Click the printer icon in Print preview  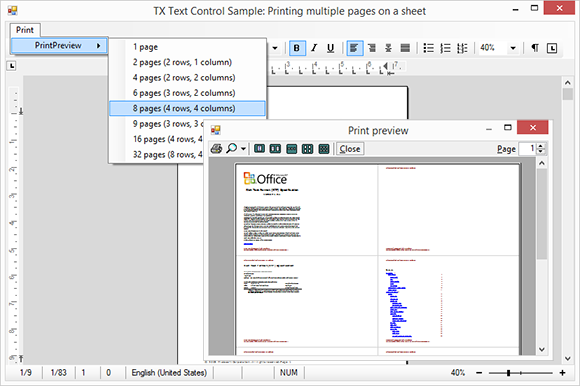216,149
